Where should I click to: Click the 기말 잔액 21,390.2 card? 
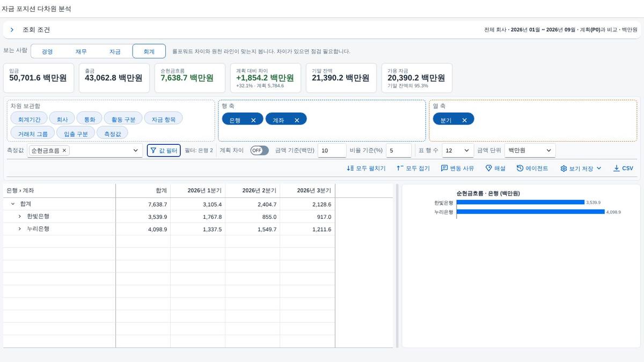coord(341,78)
